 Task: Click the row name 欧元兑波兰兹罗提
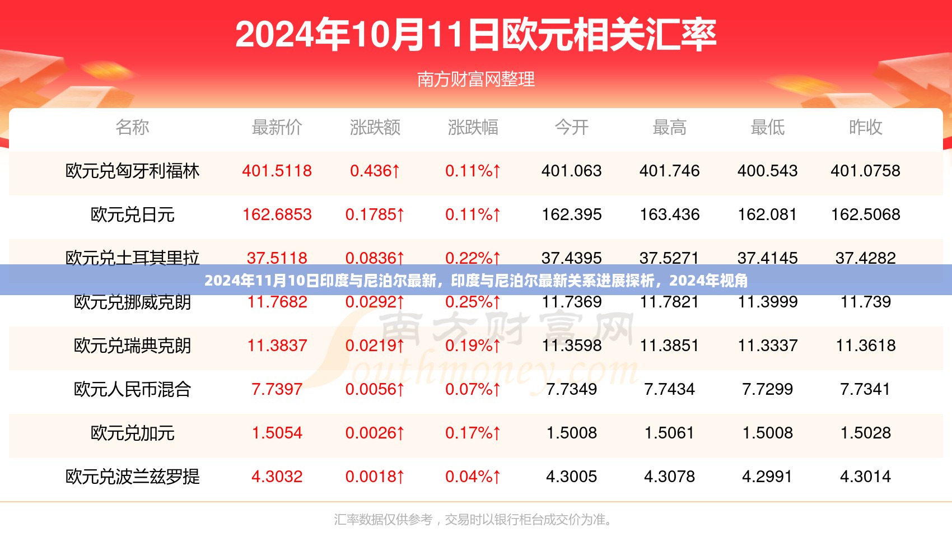click(132, 477)
